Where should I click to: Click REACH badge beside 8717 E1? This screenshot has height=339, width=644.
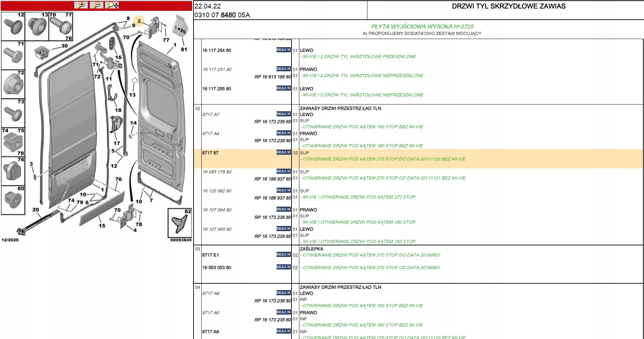coord(283,255)
